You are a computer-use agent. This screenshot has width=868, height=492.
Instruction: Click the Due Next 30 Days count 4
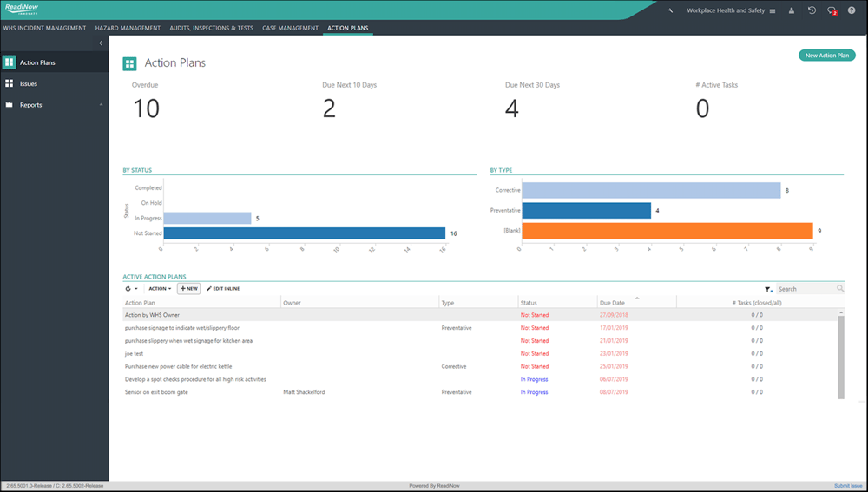point(512,108)
